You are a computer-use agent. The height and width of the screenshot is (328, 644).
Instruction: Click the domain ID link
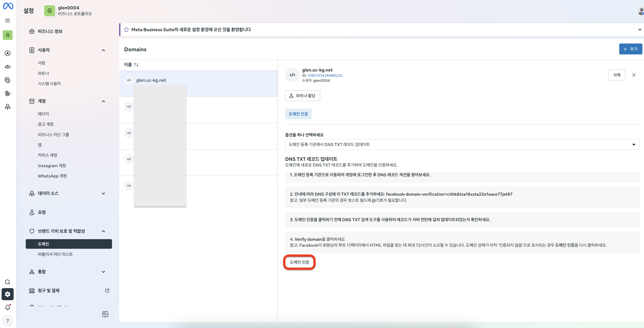[325, 75]
